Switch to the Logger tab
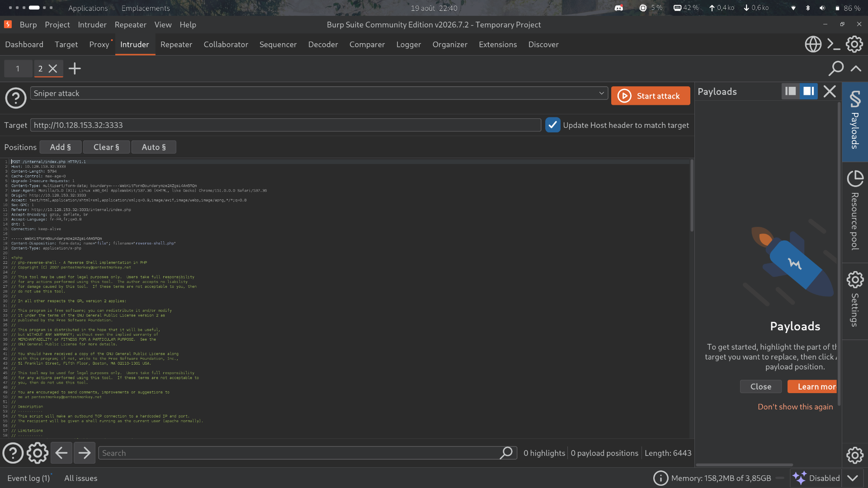 tap(409, 44)
